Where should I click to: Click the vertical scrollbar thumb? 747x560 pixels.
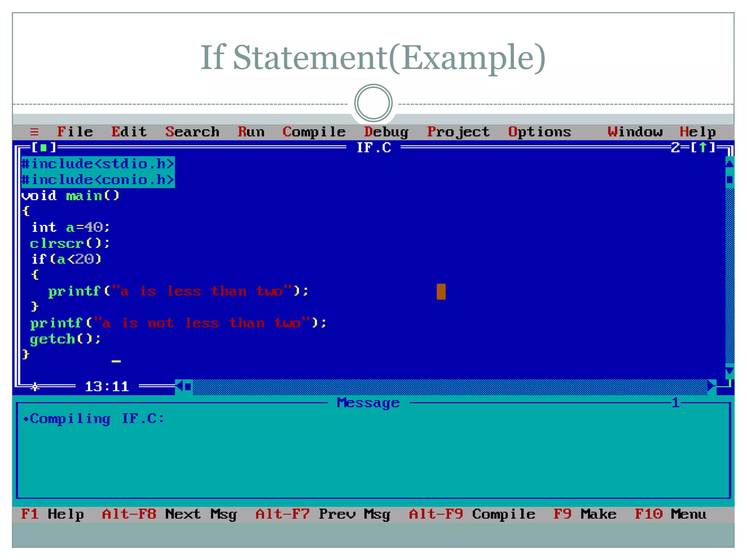point(729,179)
